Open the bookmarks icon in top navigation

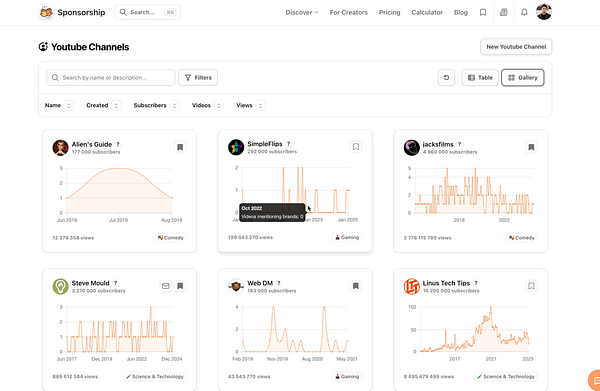483,13
